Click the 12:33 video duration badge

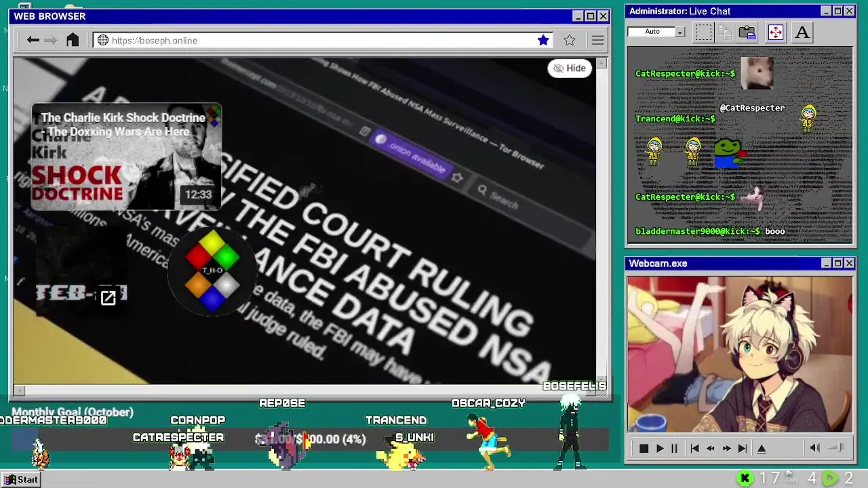199,195
